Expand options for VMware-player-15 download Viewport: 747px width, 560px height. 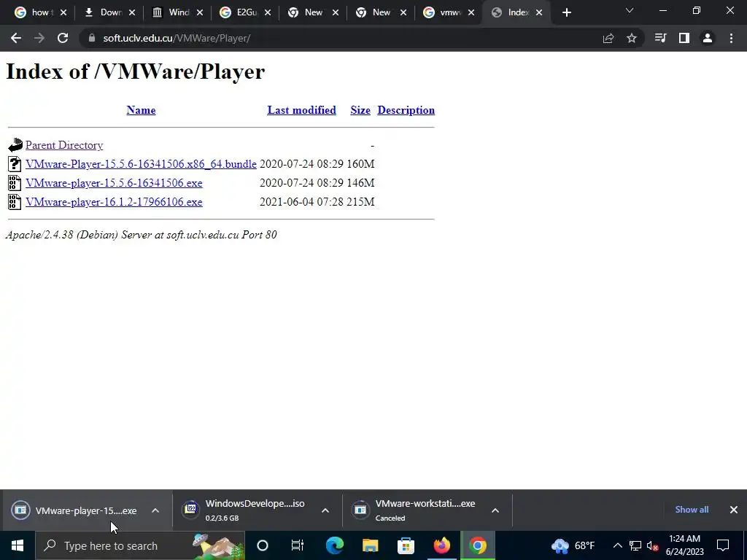pyautogui.click(x=155, y=510)
